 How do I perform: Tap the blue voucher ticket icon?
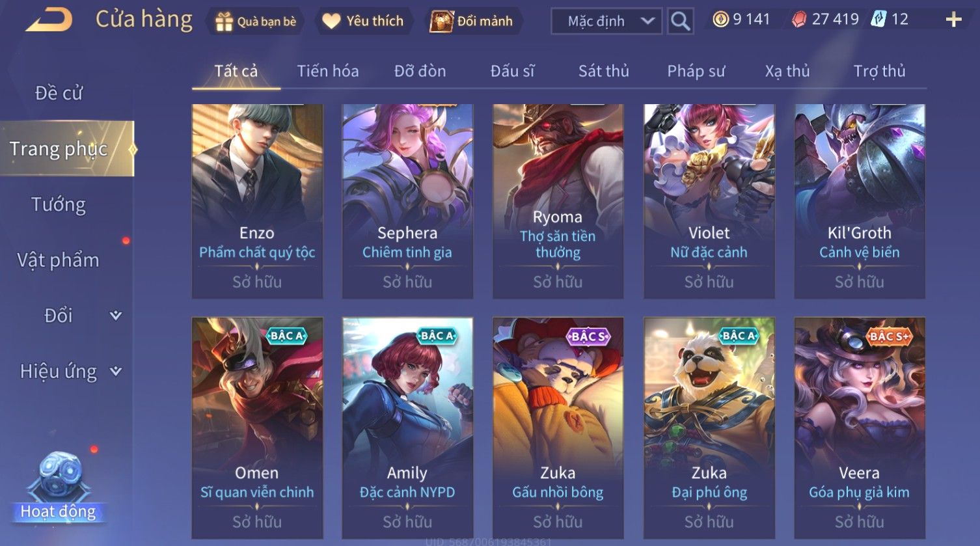[x=878, y=20]
